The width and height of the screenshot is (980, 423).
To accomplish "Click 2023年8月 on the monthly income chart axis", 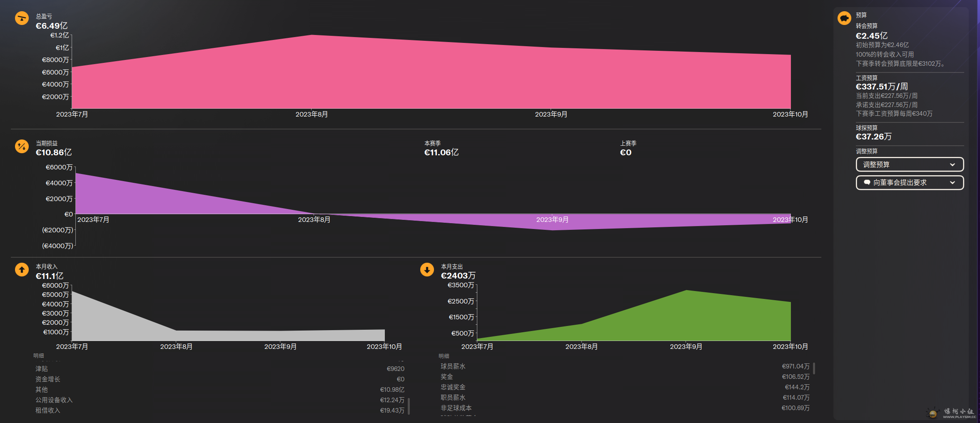I will click(x=176, y=346).
